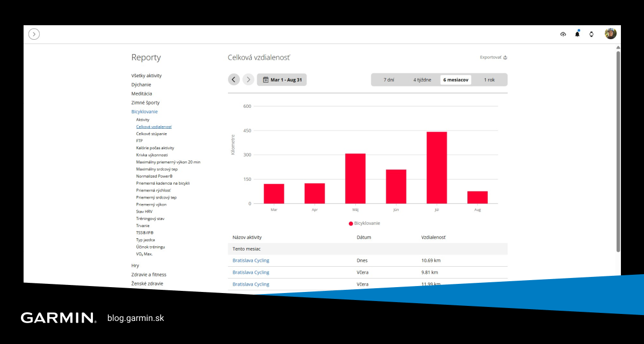Screen dimensions: 644x344
Task: Open the Krivka výkonnosti report
Action: [152, 155]
